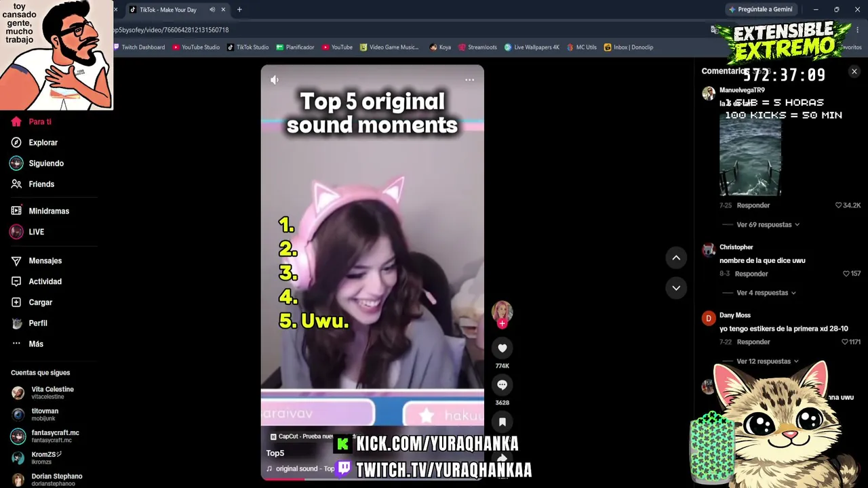Open the Explorar compass page

(35, 142)
